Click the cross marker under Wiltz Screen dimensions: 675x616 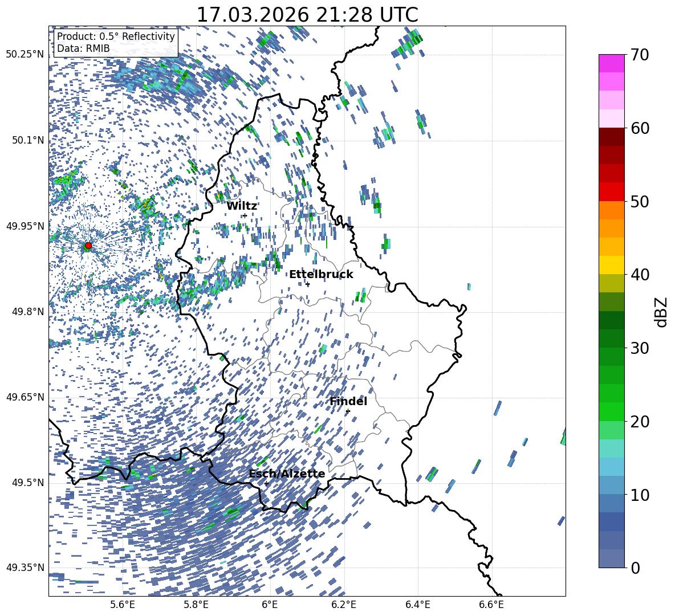(x=245, y=215)
